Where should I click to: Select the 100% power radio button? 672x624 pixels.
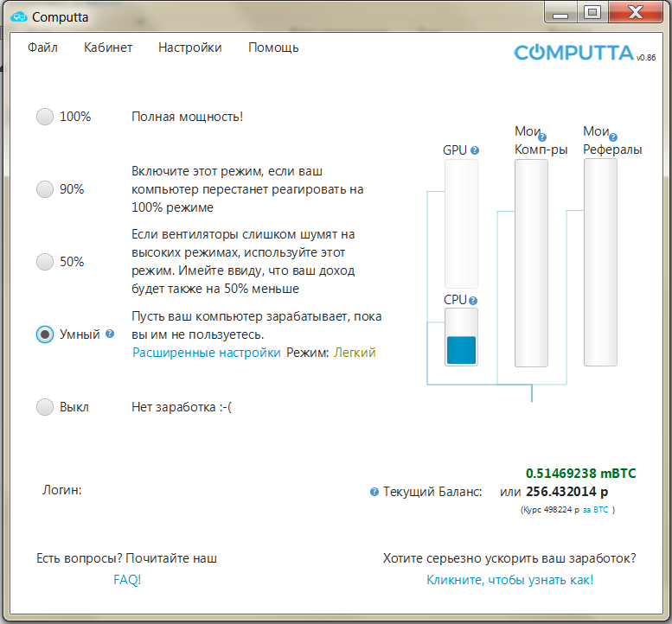click(x=45, y=117)
